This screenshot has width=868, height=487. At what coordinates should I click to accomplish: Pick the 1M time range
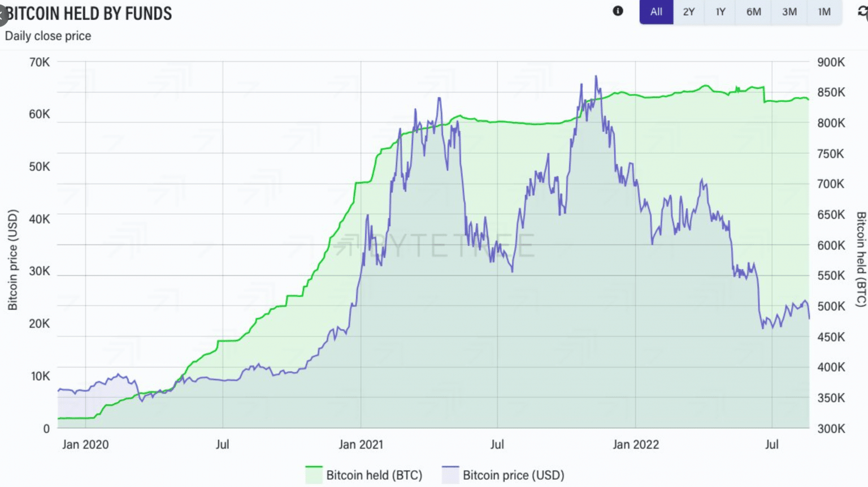pyautogui.click(x=824, y=12)
